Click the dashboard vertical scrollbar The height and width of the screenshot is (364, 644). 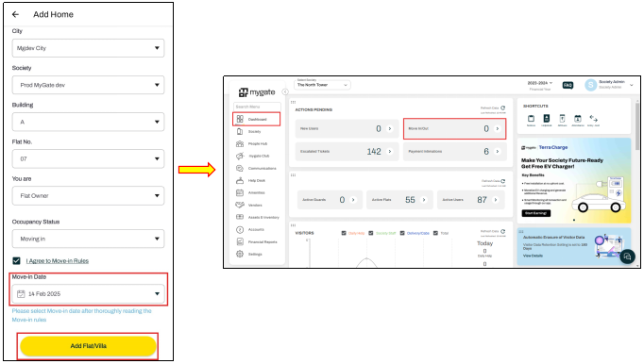point(637,127)
